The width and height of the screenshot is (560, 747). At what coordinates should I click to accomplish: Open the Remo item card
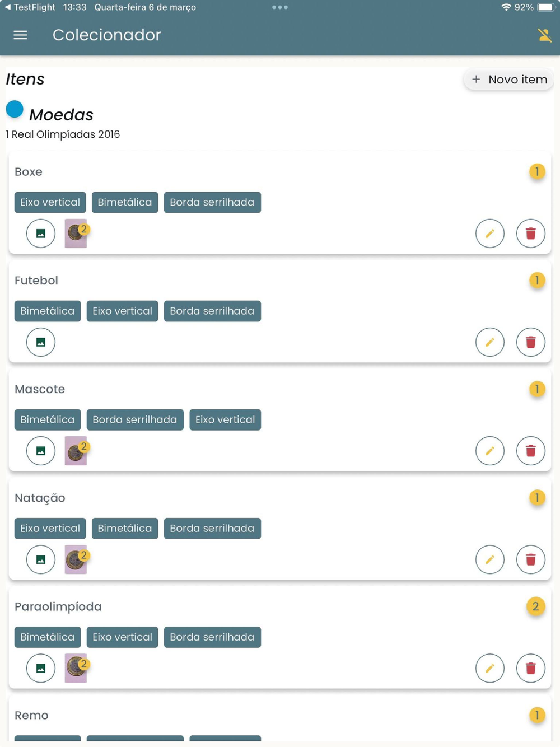click(x=280, y=720)
